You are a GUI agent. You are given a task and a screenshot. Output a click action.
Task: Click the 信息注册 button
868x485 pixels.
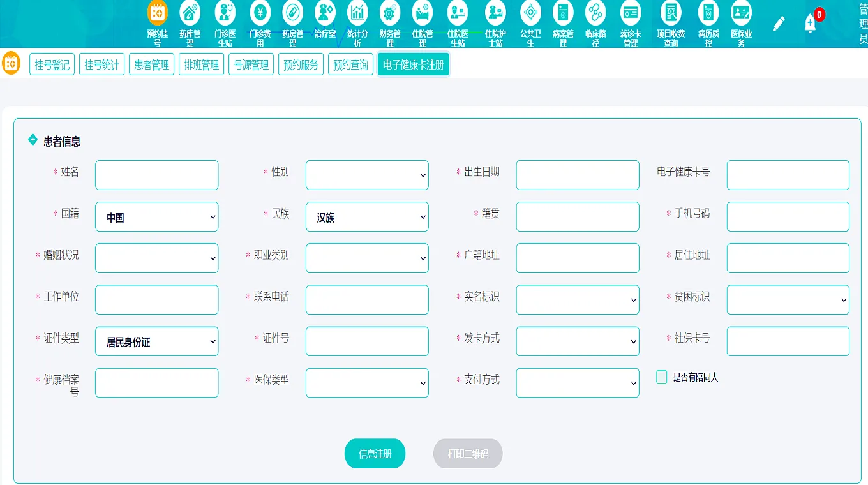[x=375, y=454]
